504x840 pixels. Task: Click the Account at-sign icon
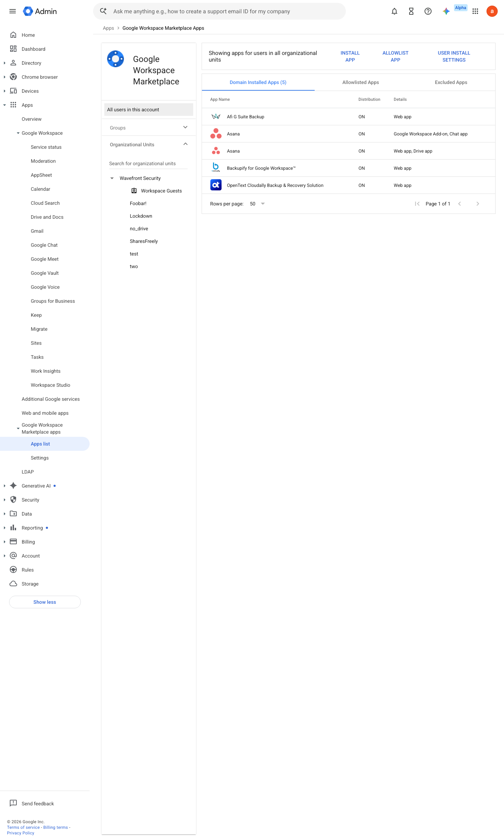(x=13, y=556)
